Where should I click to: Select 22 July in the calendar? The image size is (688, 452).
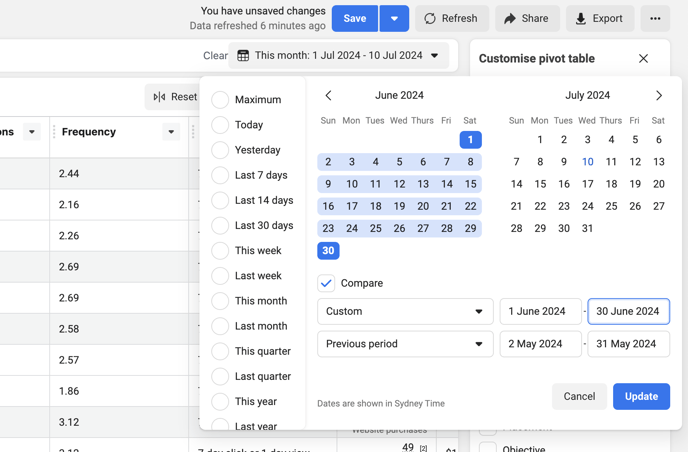click(540, 206)
